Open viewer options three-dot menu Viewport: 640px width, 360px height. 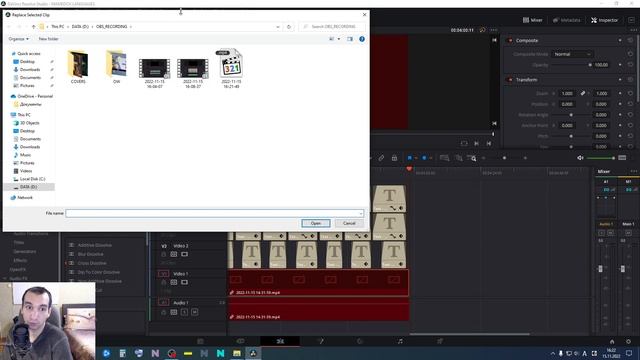[x=493, y=30]
